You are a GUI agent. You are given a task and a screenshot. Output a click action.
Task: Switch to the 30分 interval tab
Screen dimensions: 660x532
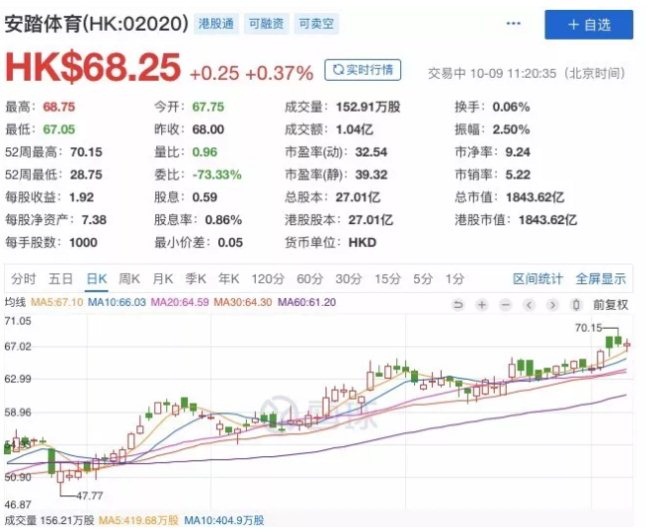tap(349, 279)
